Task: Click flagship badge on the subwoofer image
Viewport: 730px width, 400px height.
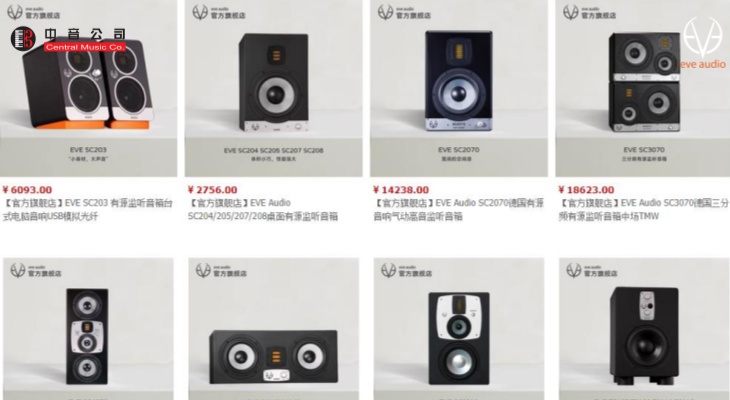Action: click(592, 270)
